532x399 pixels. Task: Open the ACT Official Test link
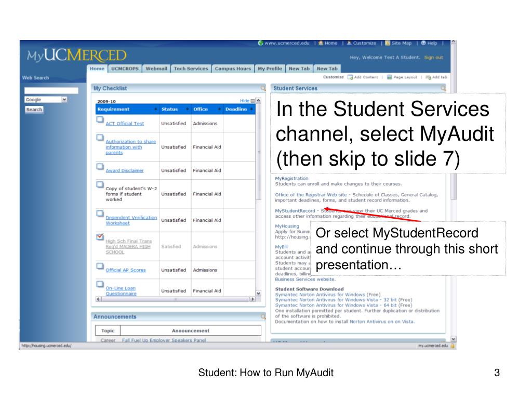tap(125, 124)
